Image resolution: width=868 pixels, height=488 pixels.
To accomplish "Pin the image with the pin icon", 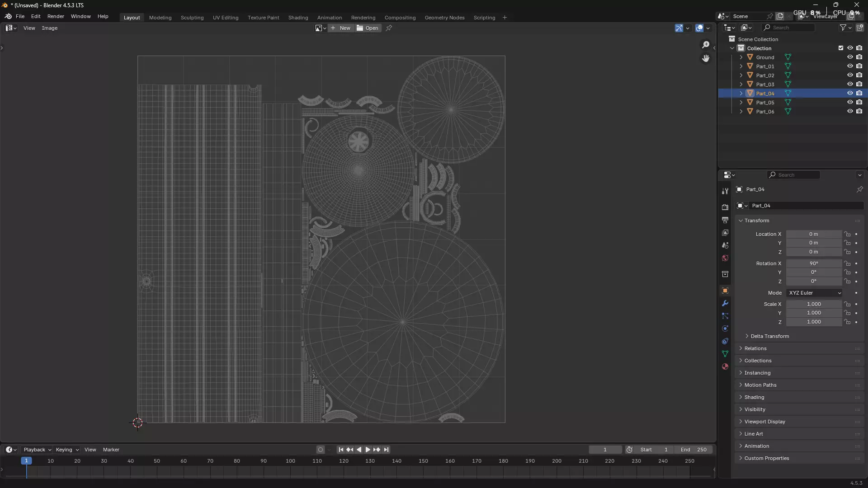I will pyautogui.click(x=389, y=28).
